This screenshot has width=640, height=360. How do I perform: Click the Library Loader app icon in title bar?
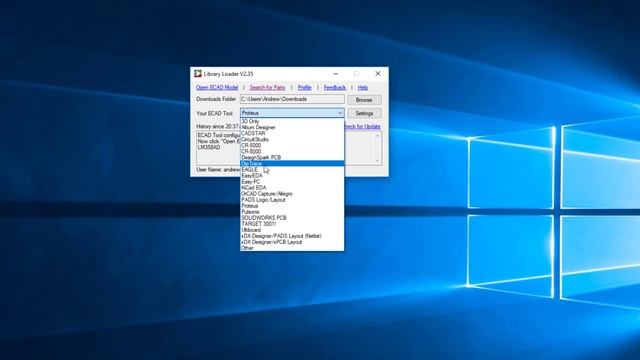(198, 73)
